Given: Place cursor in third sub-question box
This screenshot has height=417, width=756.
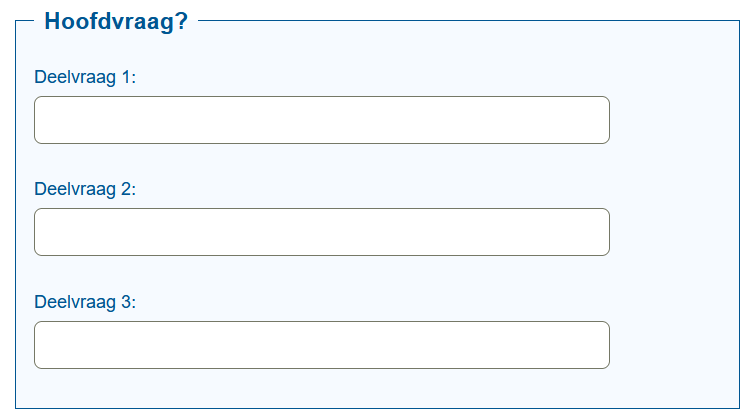Looking at the screenshot, I should (322, 345).
